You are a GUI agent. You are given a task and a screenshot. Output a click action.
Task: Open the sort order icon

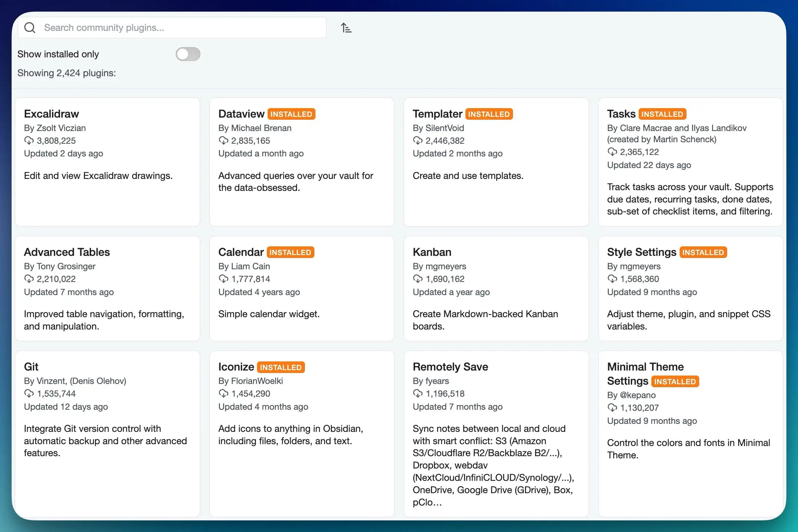click(346, 28)
